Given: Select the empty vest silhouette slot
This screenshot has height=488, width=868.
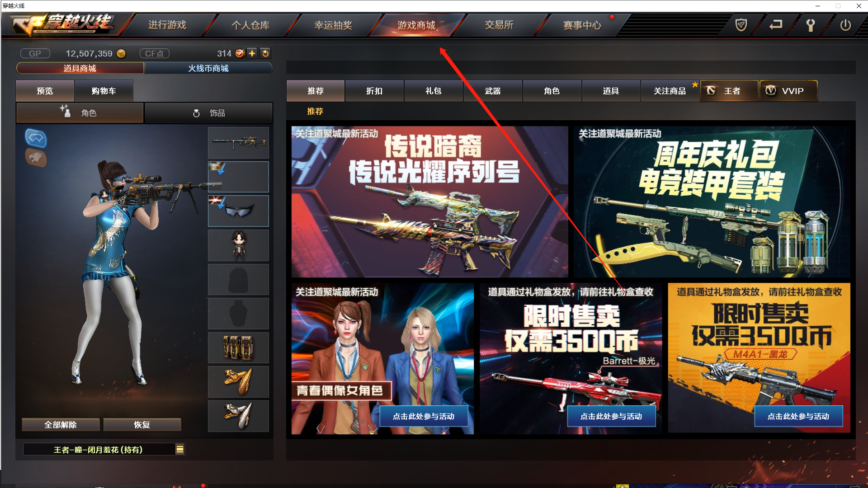Looking at the screenshot, I should pos(238,314).
